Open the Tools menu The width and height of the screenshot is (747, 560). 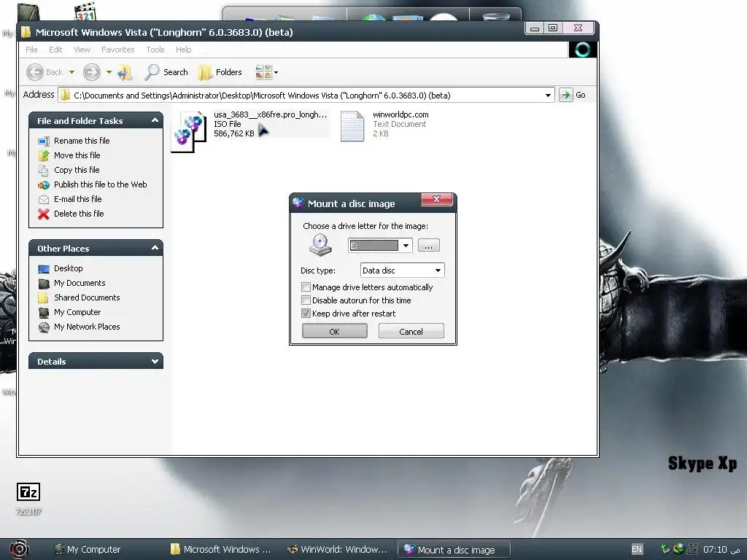click(x=155, y=50)
